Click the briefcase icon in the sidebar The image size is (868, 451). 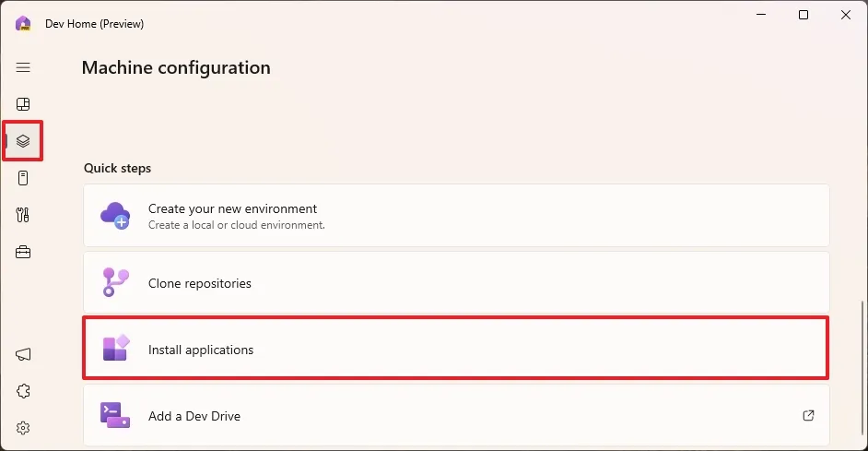(x=23, y=252)
